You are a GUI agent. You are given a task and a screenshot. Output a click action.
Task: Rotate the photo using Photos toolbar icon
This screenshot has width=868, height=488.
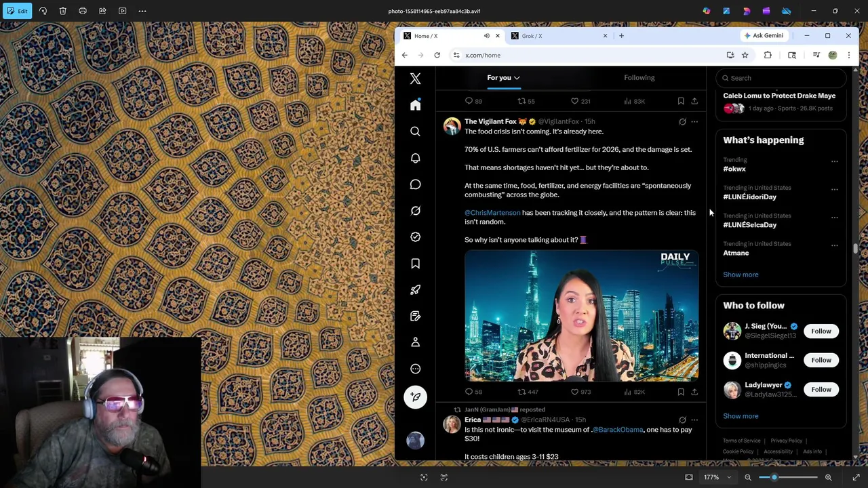tap(43, 11)
